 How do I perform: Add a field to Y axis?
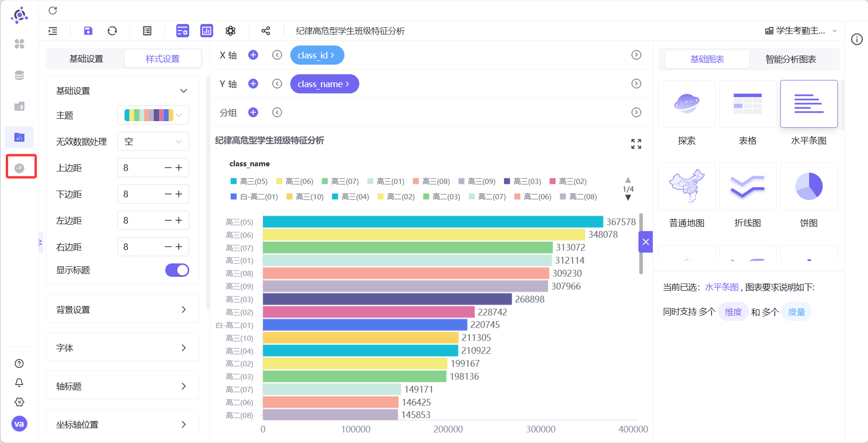tap(253, 84)
